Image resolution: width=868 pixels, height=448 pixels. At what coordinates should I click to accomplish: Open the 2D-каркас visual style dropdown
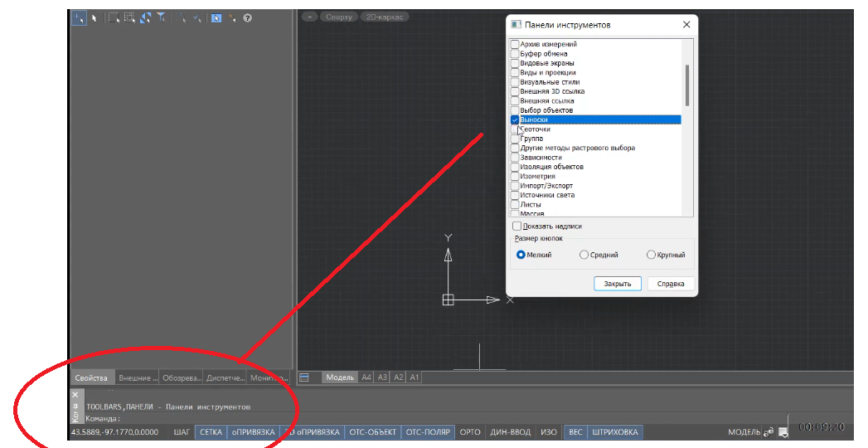(x=384, y=17)
